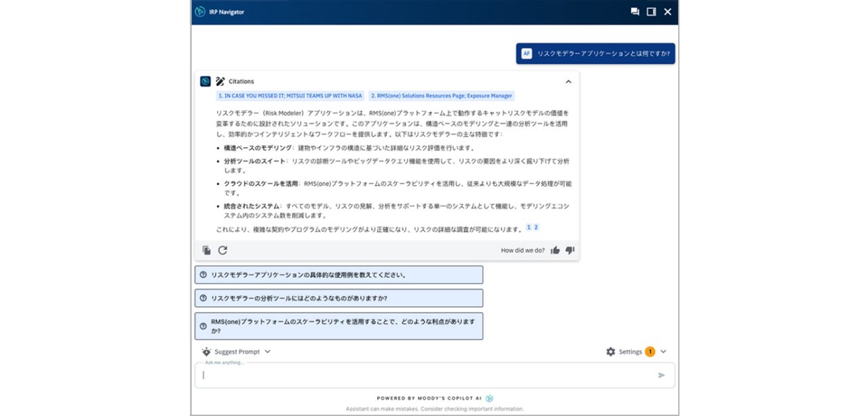The height and width of the screenshot is (416, 868).
Task: Click the Assistant can make mistakes disclaimer
Action: (435, 409)
